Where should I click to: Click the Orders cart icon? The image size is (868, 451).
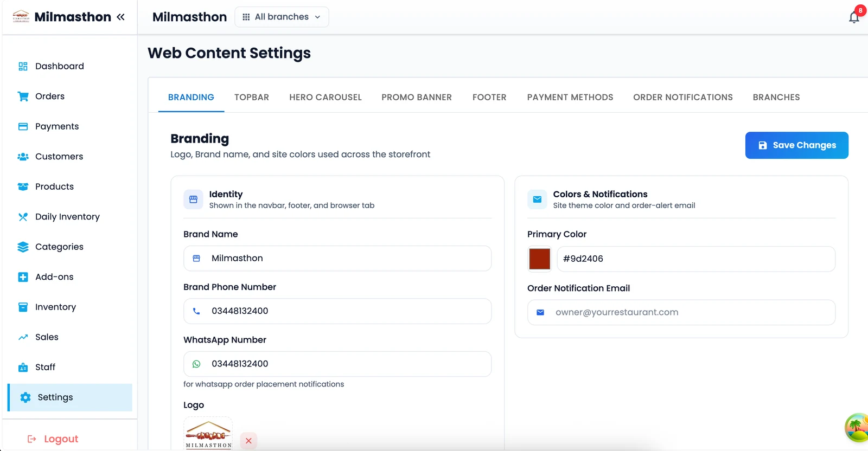(23, 96)
